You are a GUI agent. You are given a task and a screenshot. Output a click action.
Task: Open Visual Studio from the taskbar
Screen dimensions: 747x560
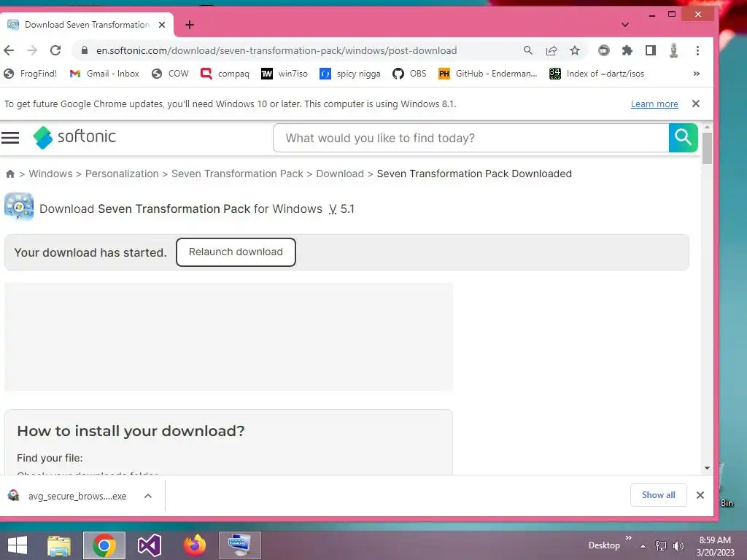click(150, 545)
